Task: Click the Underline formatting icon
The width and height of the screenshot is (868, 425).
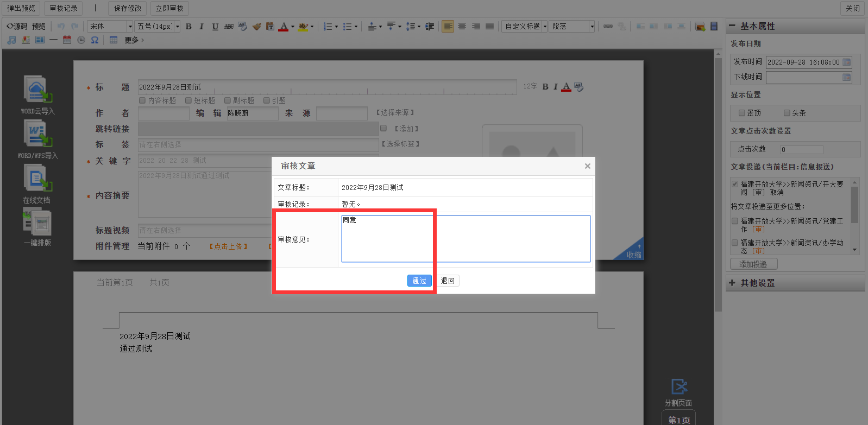Action: pyautogui.click(x=215, y=26)
